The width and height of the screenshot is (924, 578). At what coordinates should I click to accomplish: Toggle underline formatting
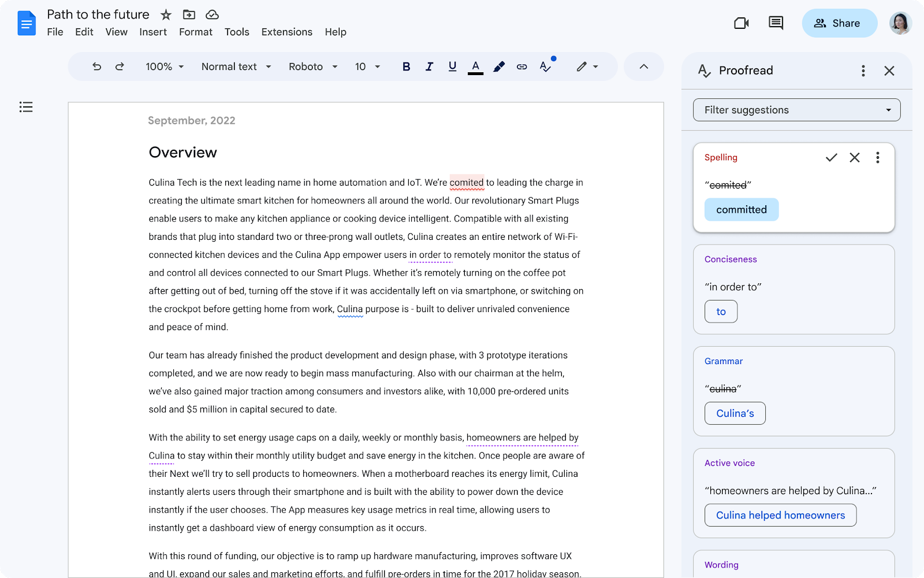click(452, 66)
